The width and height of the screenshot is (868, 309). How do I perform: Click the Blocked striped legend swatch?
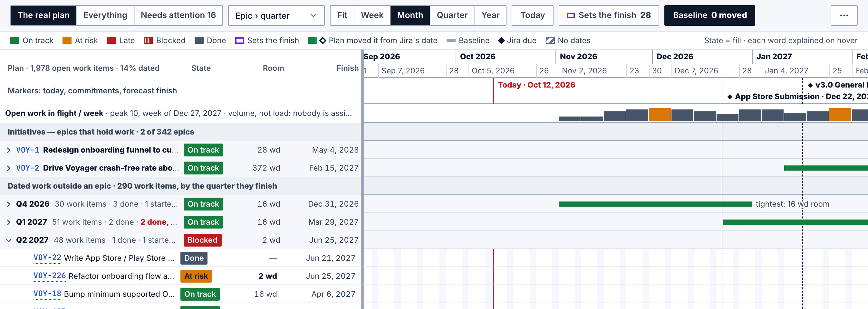click(148, 41)
